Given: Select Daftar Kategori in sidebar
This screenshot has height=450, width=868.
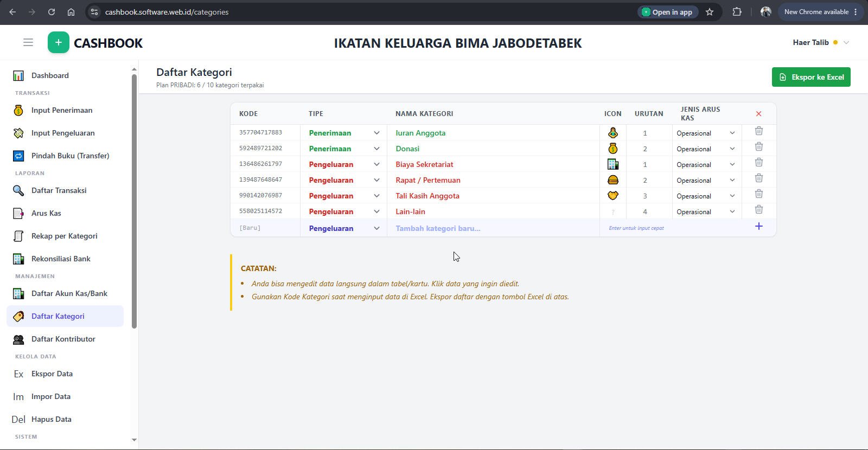Looking at the screenshot, I should 65,316.
